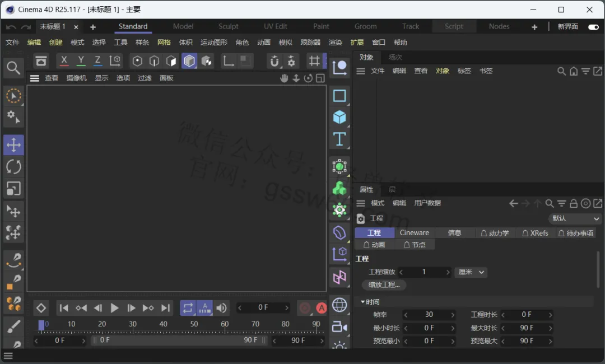Decrease the 工程缩放 value arrow
Viewport: 605px width, 364px height.
(x=401, y=272)
